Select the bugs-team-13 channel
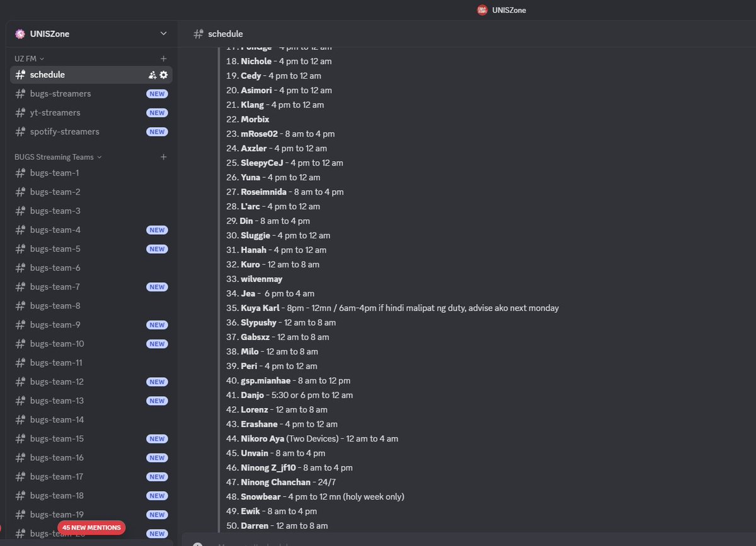Screen dimensions: 756x546 [x=91, y=401]
